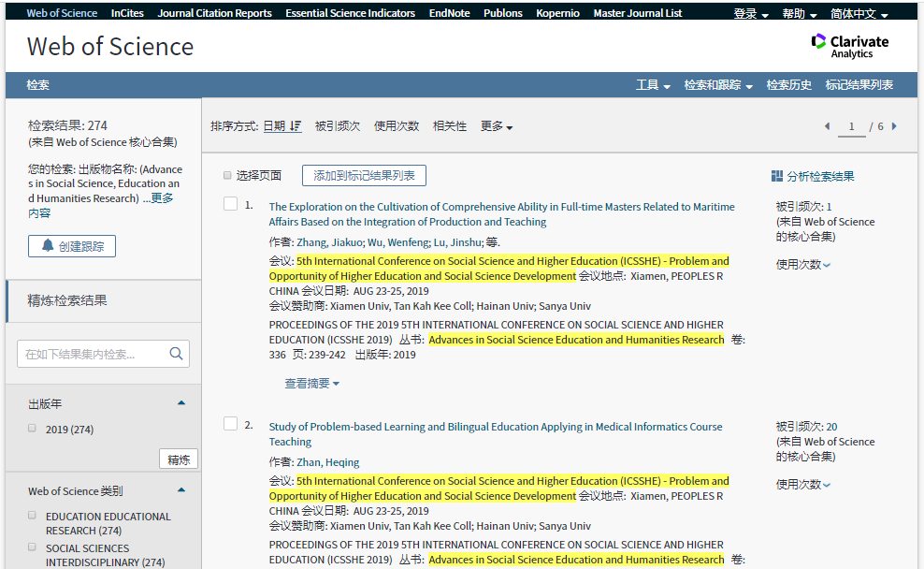This screenshot has height=569, width=924.
Task: Open the 工具 dropdown menu
Action: 653,85
